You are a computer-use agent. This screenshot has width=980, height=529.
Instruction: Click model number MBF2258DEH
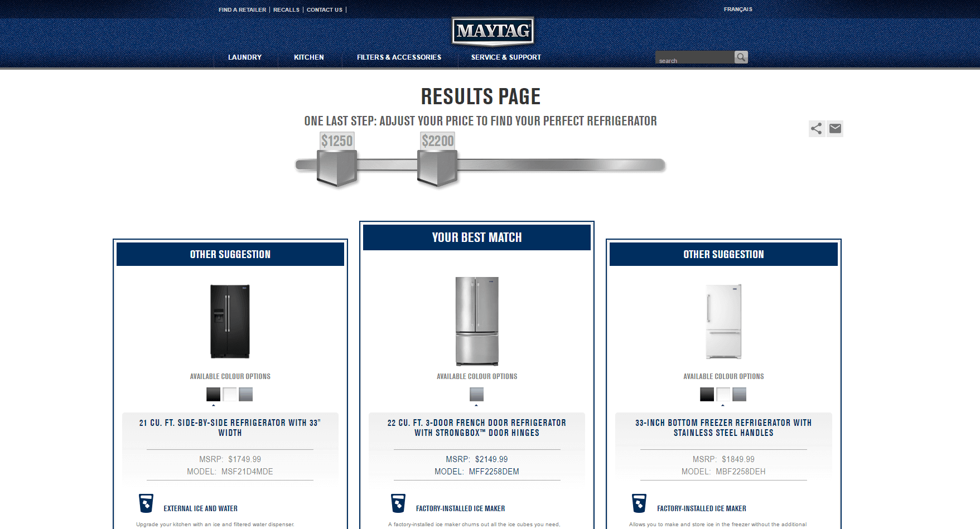(741, 472)
